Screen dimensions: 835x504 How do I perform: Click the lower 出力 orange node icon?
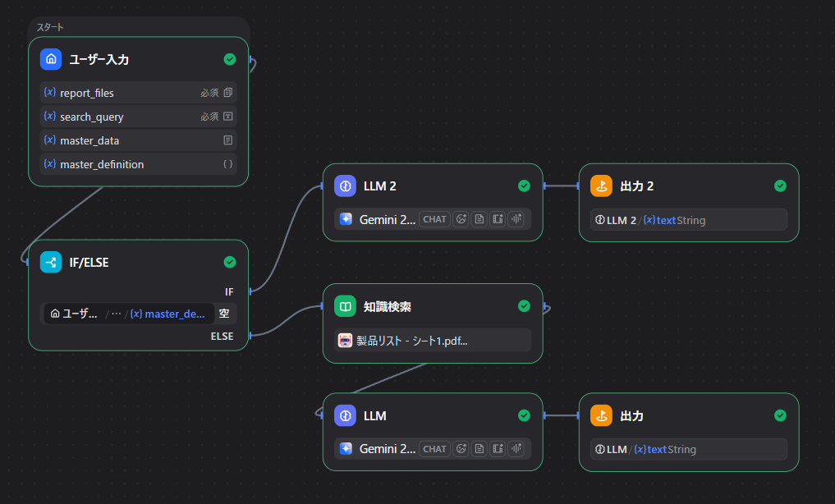[602, 416]
